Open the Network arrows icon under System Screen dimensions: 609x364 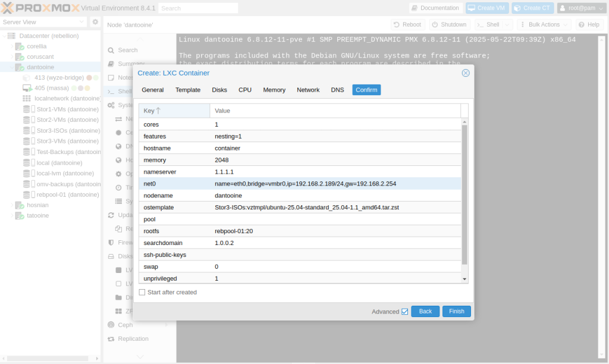coord(119,119)
